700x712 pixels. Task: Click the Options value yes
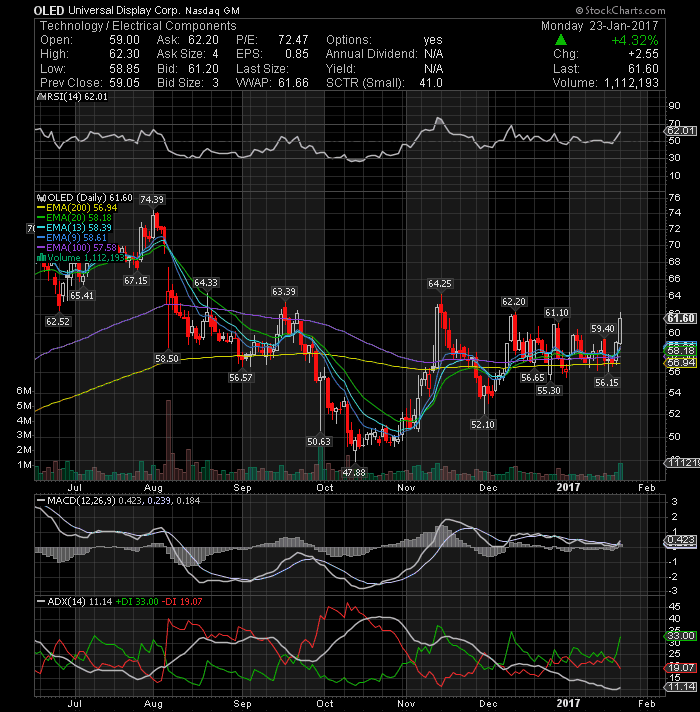click(433, 40)
